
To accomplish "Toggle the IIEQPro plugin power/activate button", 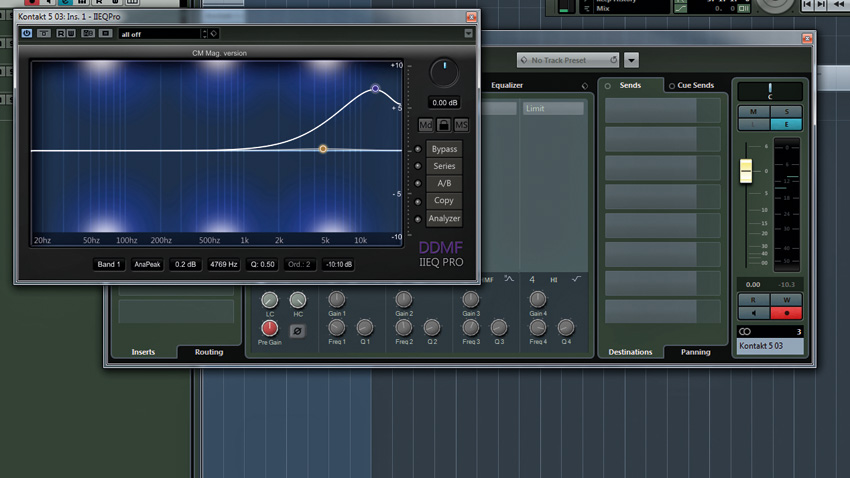I will (x=27, y=34).
